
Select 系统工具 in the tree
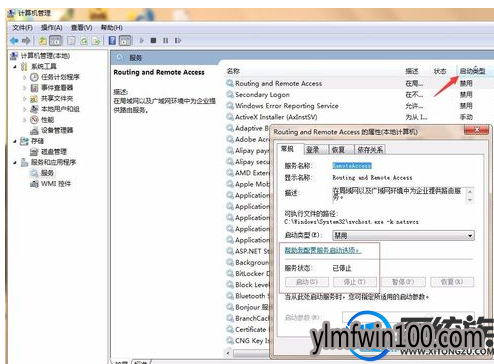click(x=44, y=66)
